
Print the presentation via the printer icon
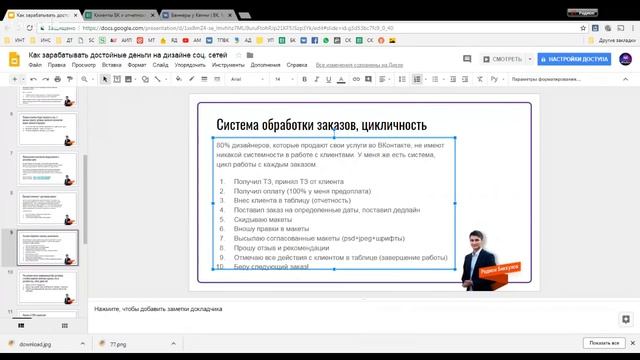point(58,79)
